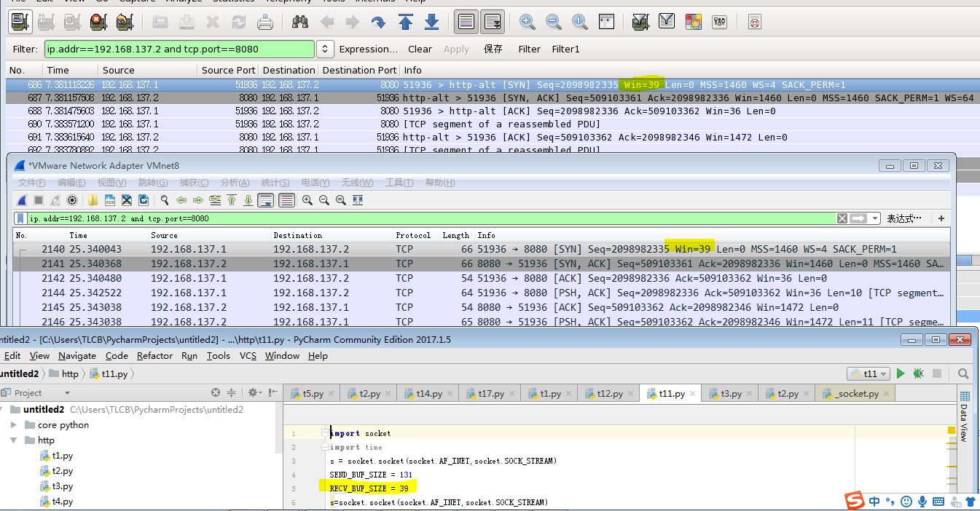Open project panel settings gear dropdown

[254, 392]
